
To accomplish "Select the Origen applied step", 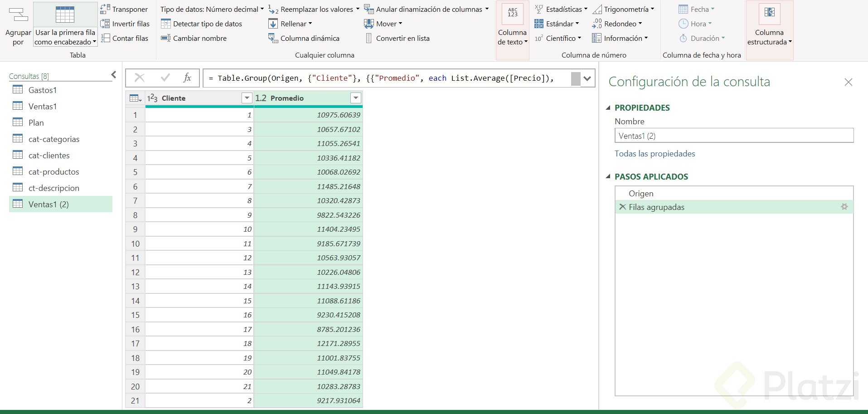I will tap(641, 193).
